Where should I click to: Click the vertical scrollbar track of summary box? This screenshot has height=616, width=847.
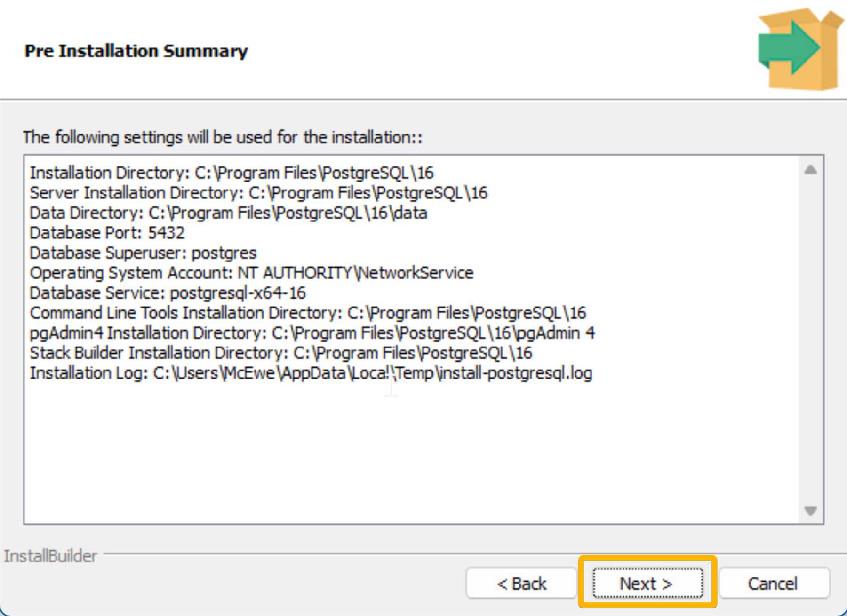click(x=810, y=340)
